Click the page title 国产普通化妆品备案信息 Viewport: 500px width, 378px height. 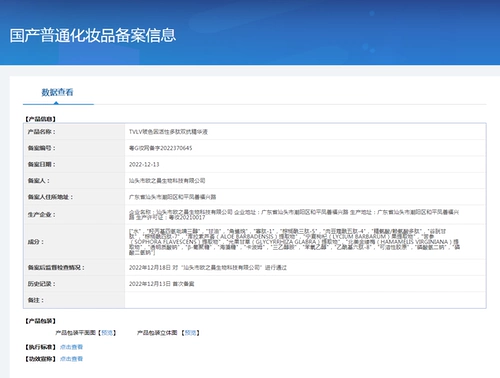point(93,36)
